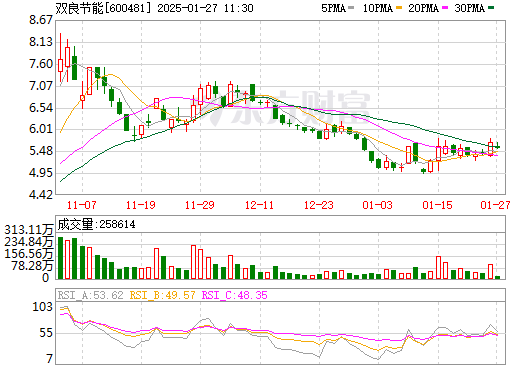Click the 12-23 date axis label
This screenshot has height=365, width=520.
tap(318, 205)
